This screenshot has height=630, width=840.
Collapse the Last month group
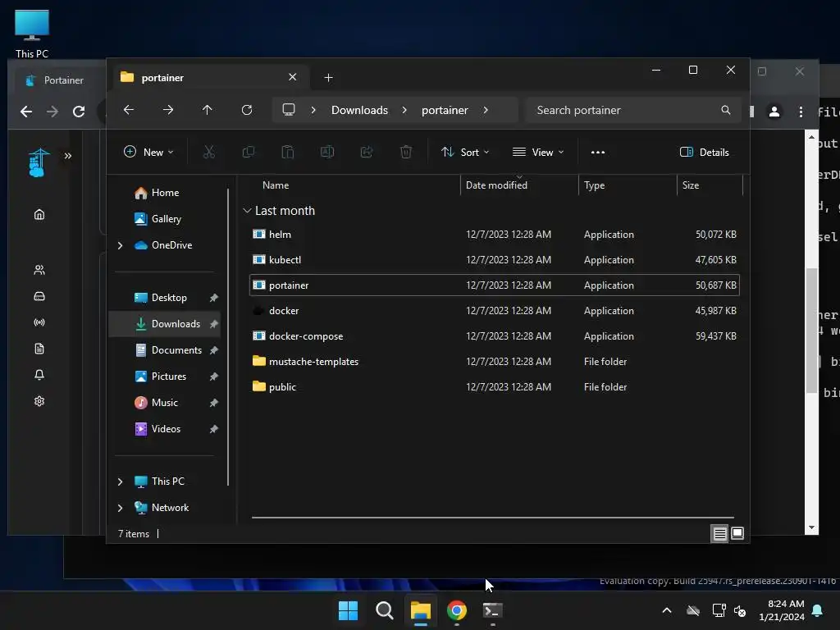247,211
